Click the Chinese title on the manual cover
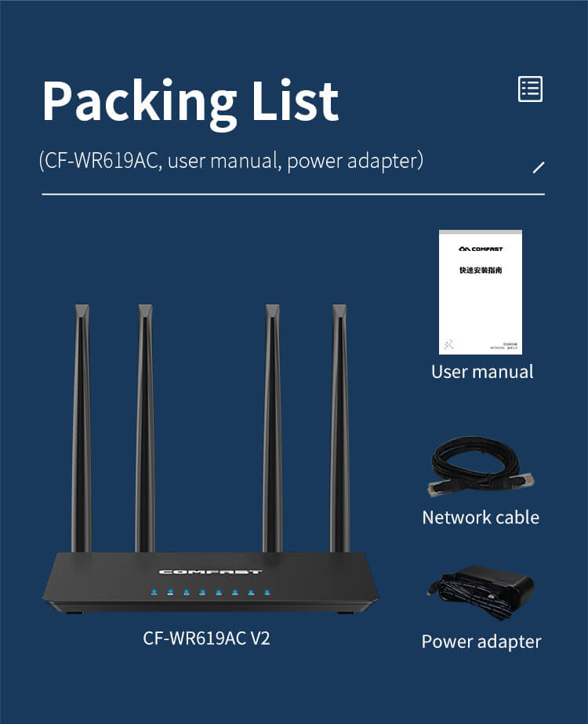The height and width of the screenshot is (724, 588). click(481, 270)
